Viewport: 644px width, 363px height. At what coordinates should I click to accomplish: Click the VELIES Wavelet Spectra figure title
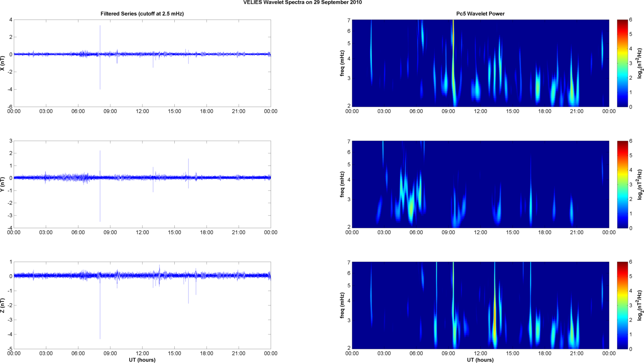[302, 3]
